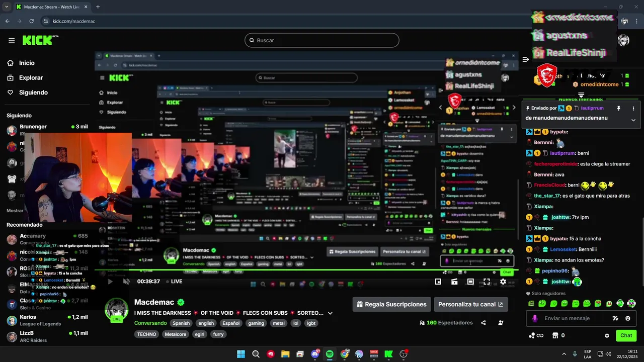Open the Conversando category link
The width and height of the screenshot is (644, 362).
coord(150,323)
